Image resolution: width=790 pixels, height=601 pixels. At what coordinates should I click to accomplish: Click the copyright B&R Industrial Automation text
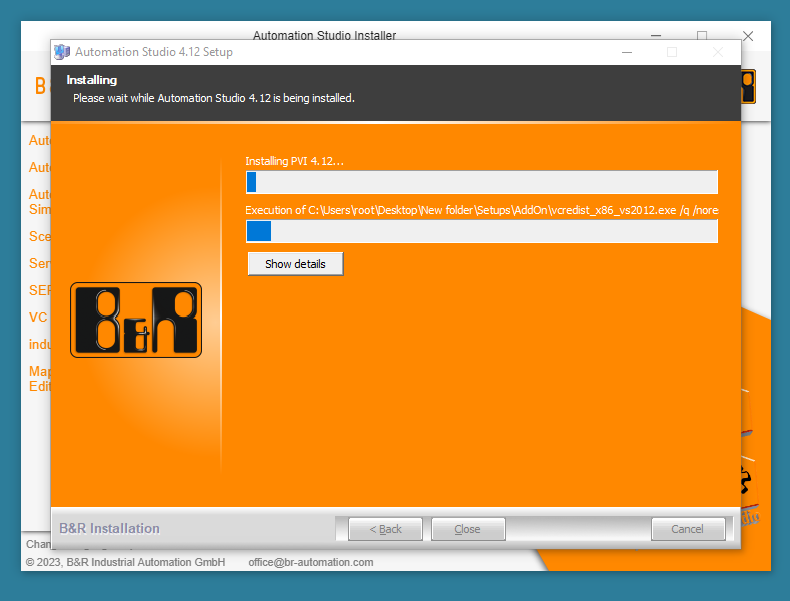point(125,562)
